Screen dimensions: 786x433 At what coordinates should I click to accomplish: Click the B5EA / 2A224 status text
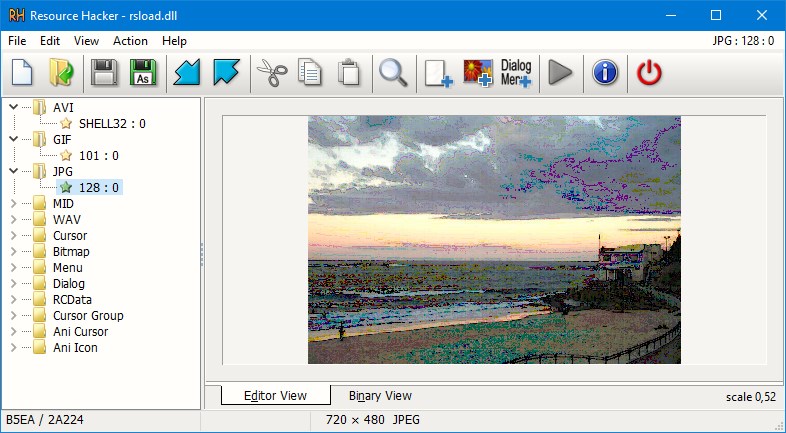point(45,420)
